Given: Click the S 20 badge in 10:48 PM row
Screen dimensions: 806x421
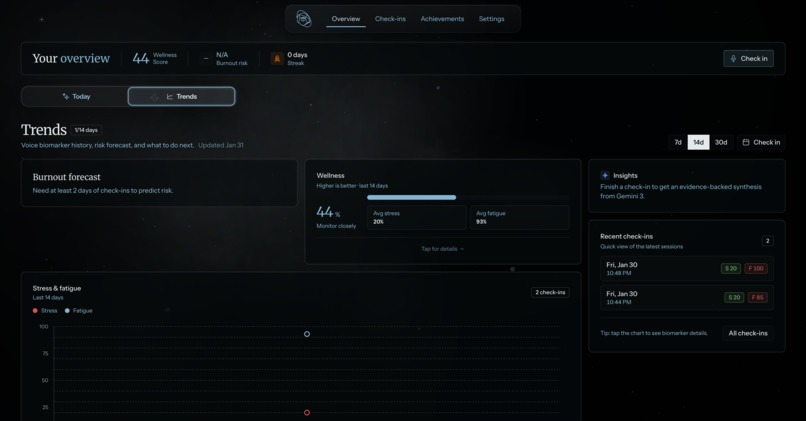Looking at the screenshot, I should pos(730,268).
